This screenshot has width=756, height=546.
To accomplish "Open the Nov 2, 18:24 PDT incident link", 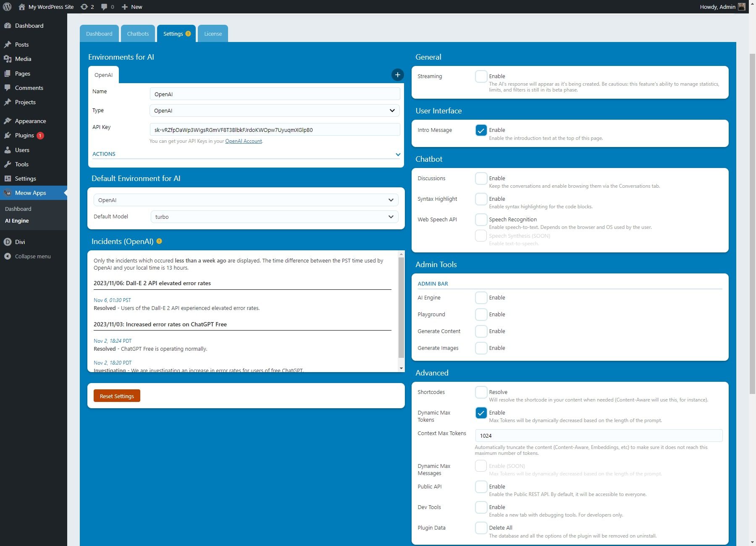I will tap(113, 341).
